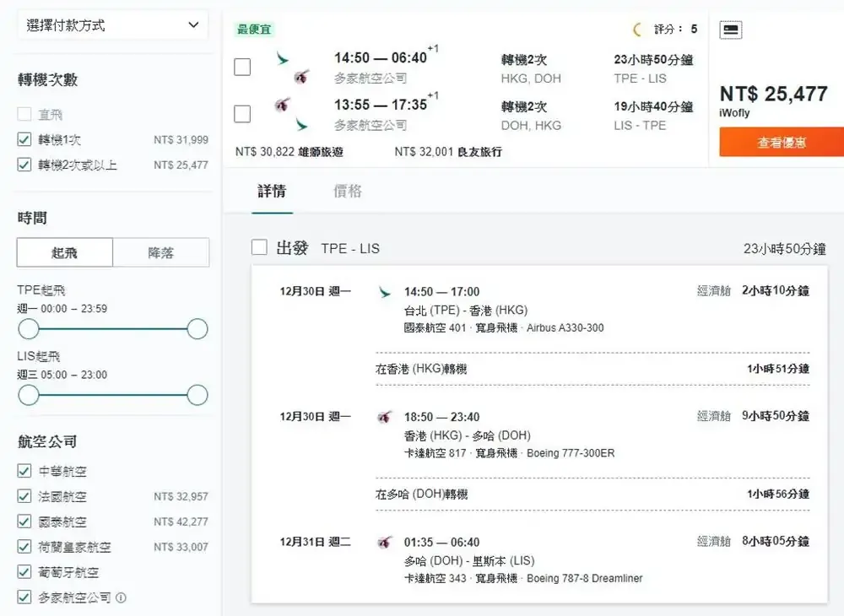Click Qatar Airways logo on 01:35 — 06:40 segment
Viewport: 844px width, 616px height.
(386, 542)
